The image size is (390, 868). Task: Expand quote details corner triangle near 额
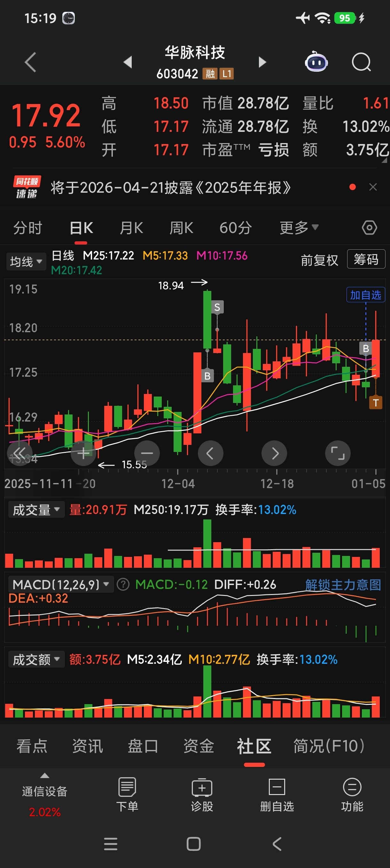384,160
